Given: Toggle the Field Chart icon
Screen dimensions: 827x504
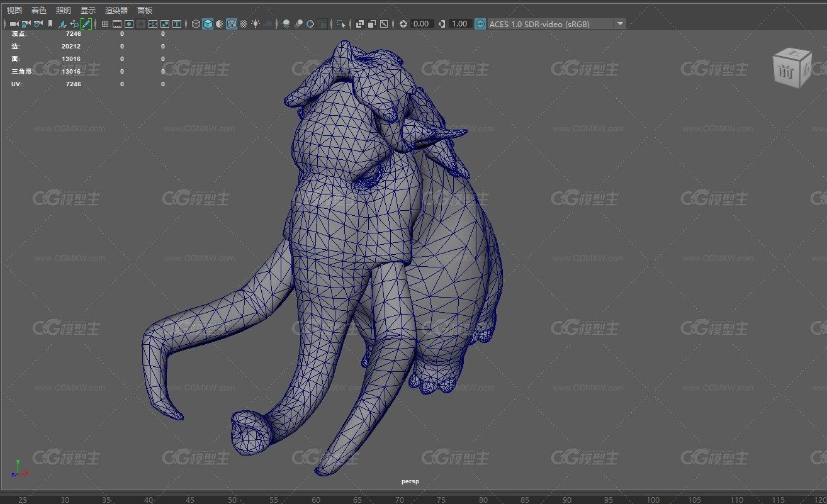Looking at the screenshot, I should [153, 24].
